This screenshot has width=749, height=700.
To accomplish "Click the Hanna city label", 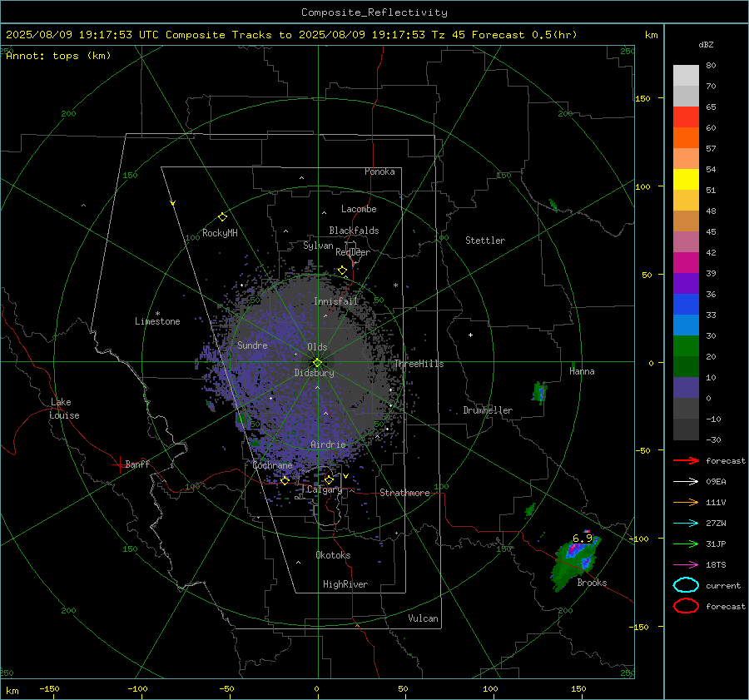I will pyautogui.click(x=582, y=371).
